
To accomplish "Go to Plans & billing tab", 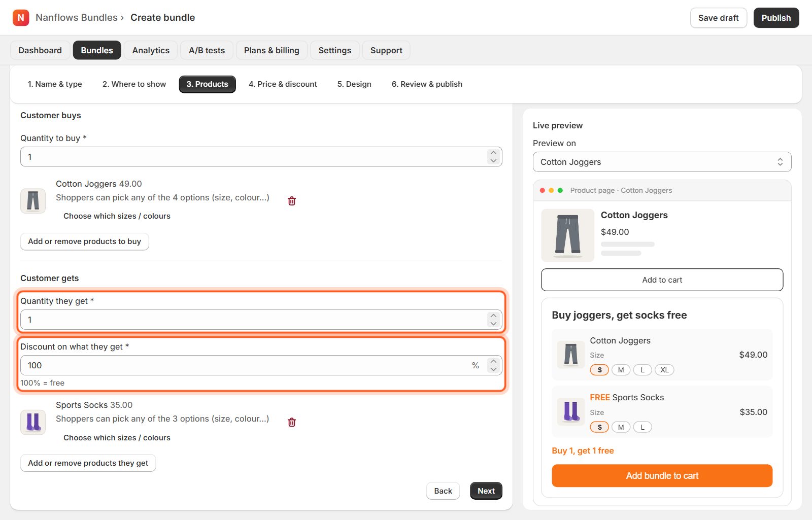I will point(272,50).
